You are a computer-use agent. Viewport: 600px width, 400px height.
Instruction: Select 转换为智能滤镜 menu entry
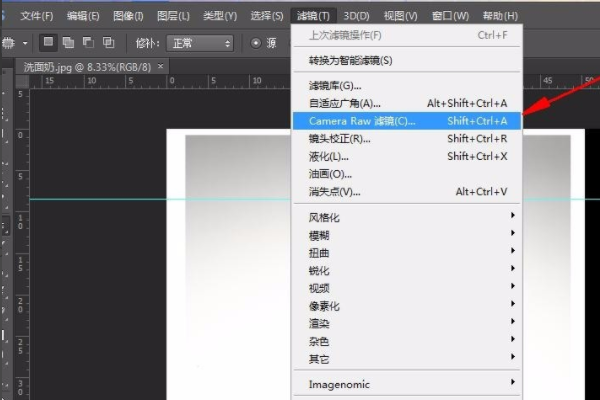click(350, 61)
